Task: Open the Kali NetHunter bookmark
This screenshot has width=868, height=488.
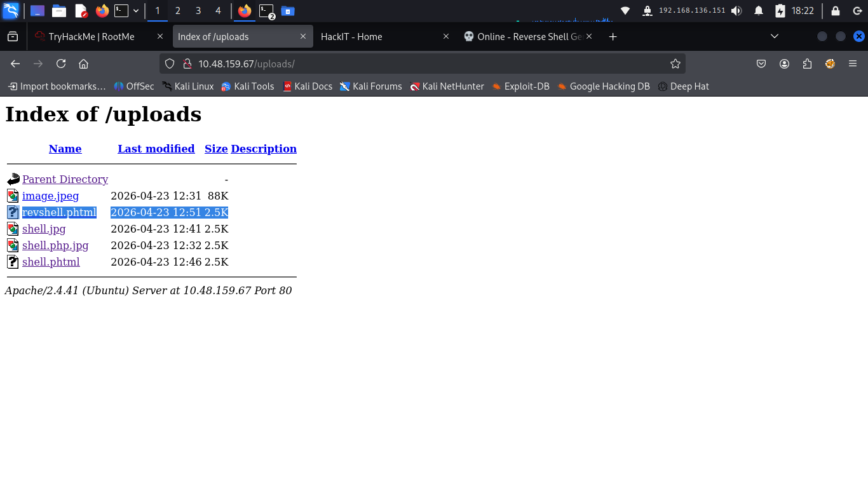Action: pos(447,86)
